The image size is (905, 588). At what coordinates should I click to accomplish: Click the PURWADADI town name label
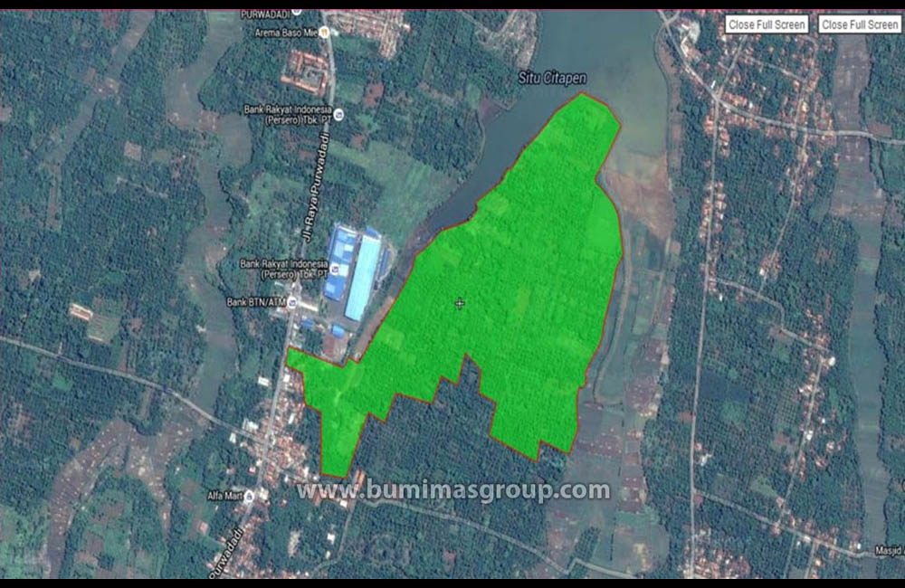(265, 14)
